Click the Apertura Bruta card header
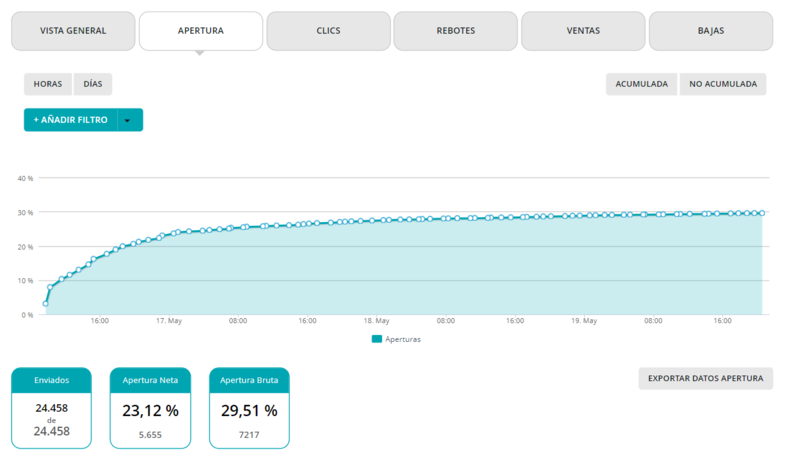 249,380
